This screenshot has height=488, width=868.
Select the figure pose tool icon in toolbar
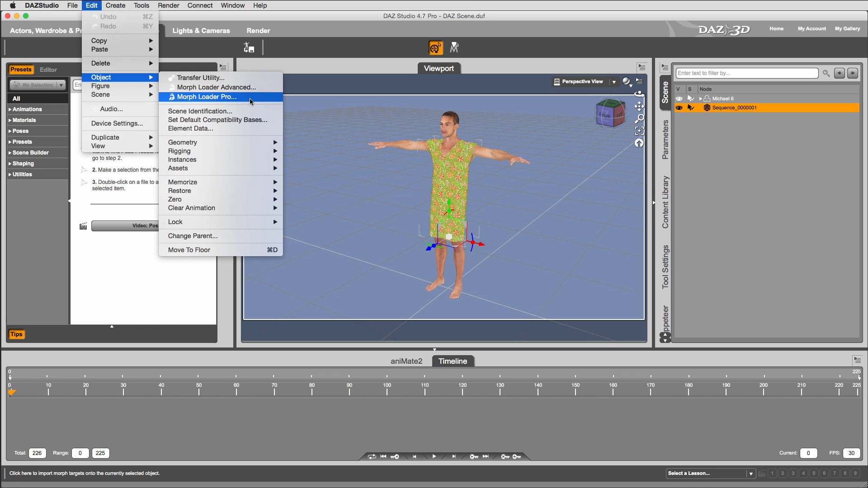(454, 47)
